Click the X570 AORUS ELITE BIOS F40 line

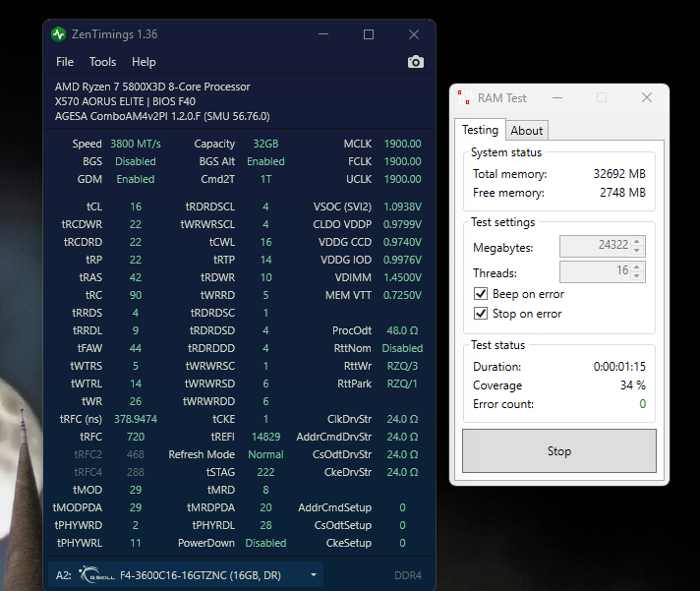click(125, 101)
